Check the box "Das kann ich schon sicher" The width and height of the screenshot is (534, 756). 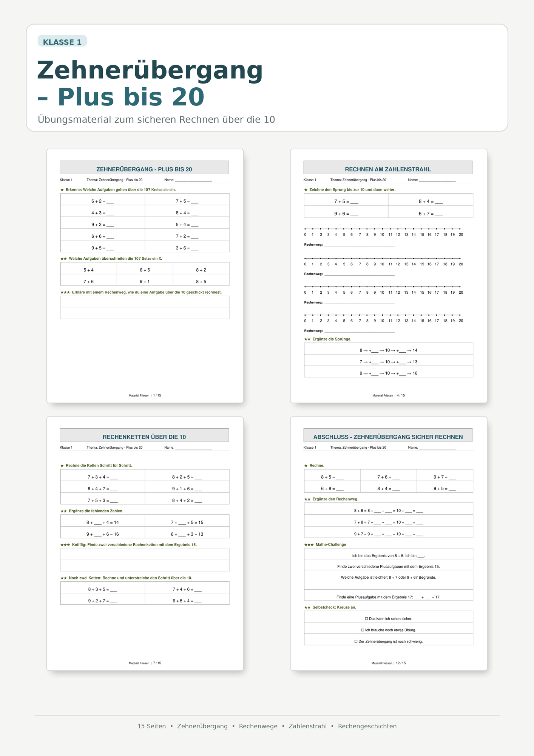[x=366, y=619]
